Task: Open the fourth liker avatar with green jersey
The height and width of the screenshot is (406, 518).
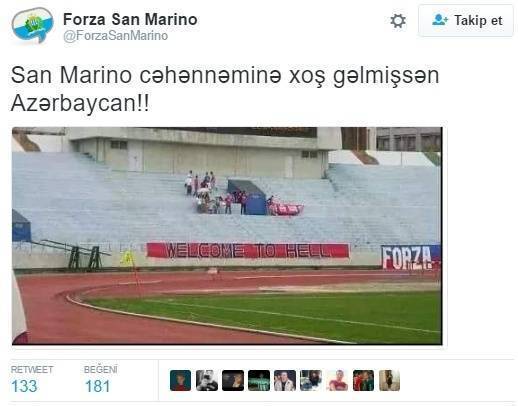Action: click(259, 380)
